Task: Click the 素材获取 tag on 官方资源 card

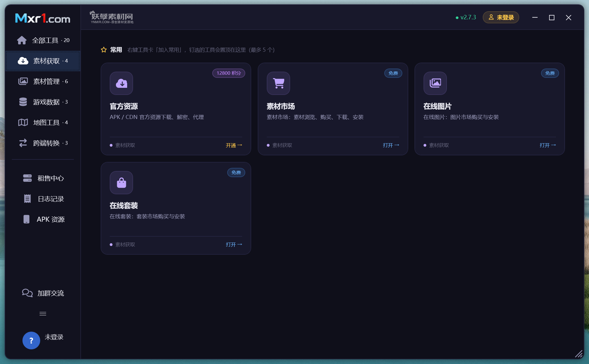Action: click(x=122, y=145)
